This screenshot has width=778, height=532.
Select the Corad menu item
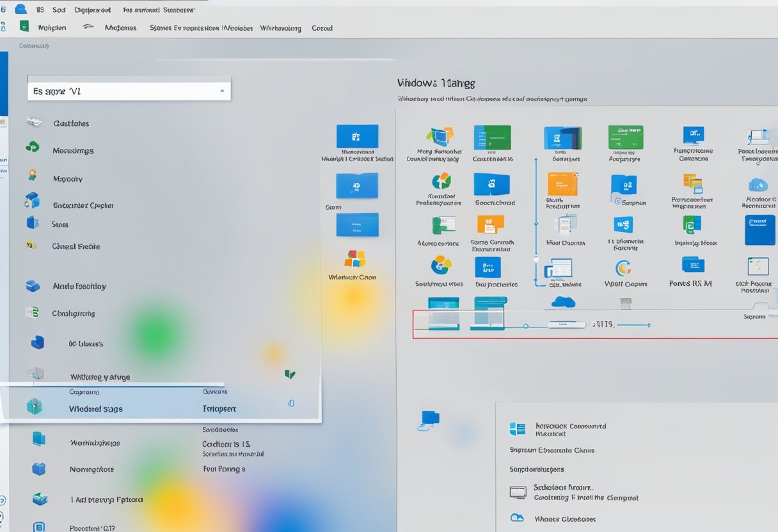pos(322,28)
